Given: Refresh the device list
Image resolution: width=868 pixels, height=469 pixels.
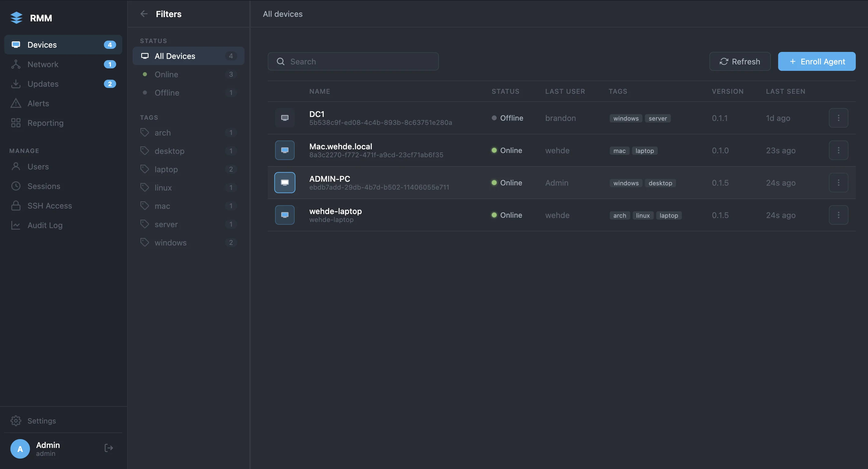Looking at the screenshot, I should (x=740, y=61).
